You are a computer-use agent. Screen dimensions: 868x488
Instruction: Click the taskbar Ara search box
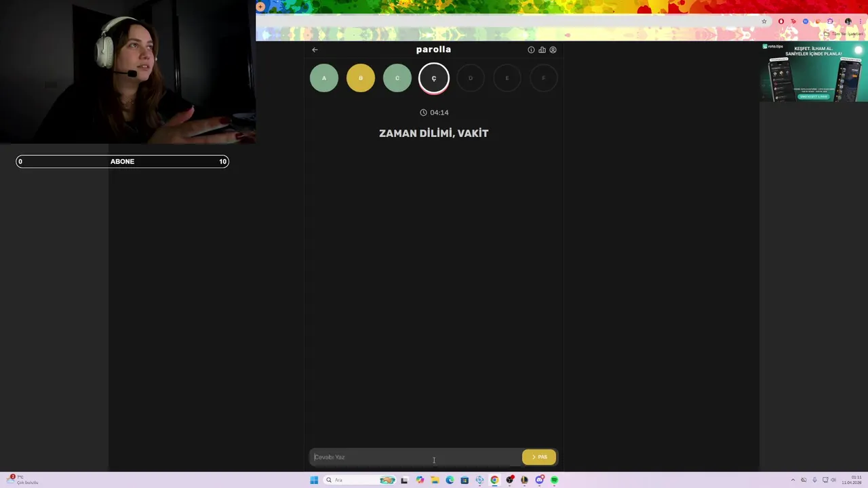[x=359, y=480]
